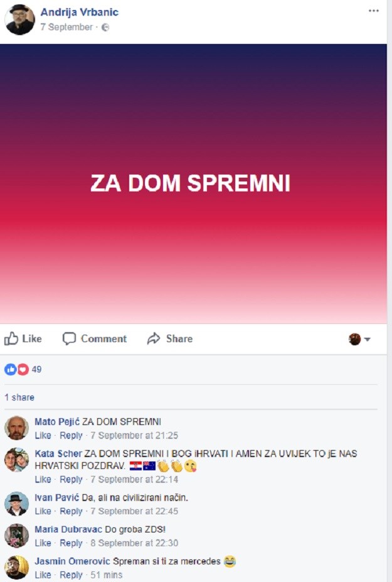
Task: Click the red heart reaction icon
Action: coord(23,369)
